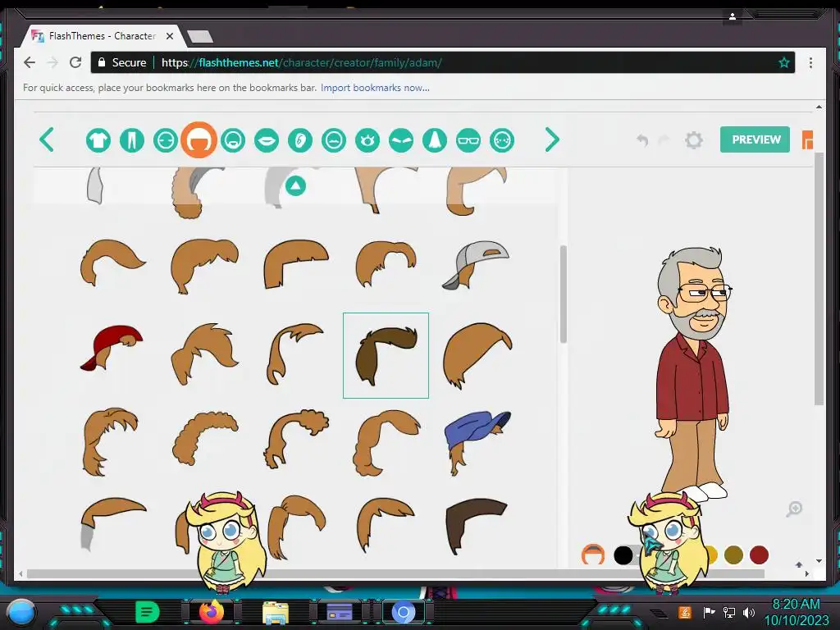This screenshot has width=840, height=630.
Task: Select the red backwards cap hairstyle
Action: click(112, 348)
